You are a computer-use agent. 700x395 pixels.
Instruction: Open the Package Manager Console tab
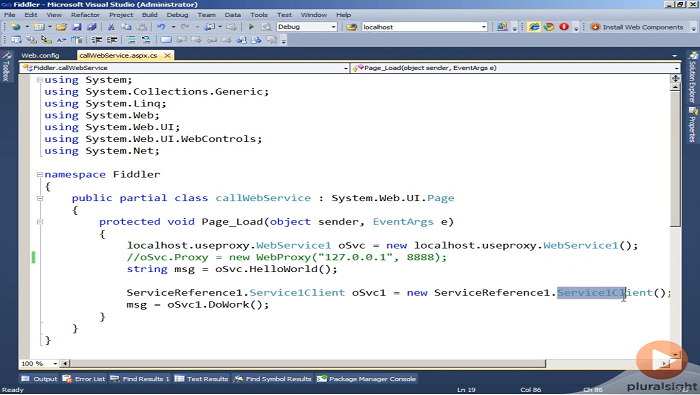coord(367,379)
